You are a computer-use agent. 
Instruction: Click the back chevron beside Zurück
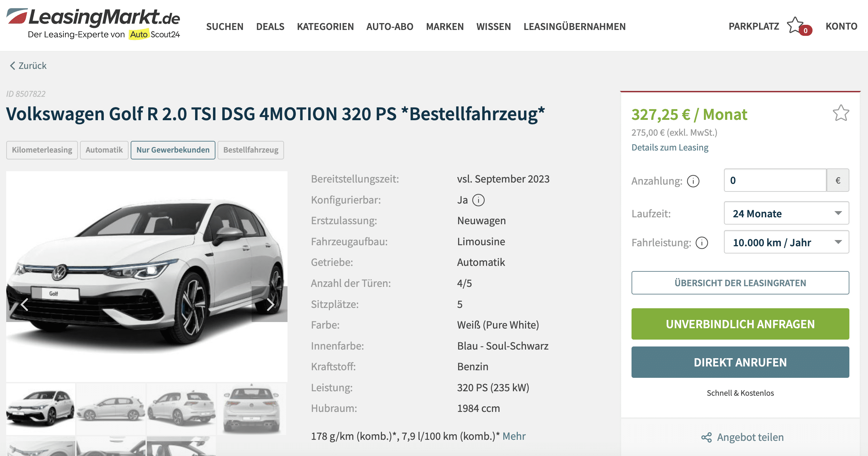12,65
